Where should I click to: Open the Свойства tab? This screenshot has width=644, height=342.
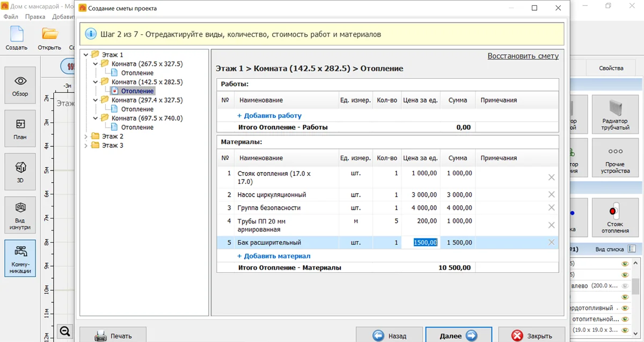[611, 68]
